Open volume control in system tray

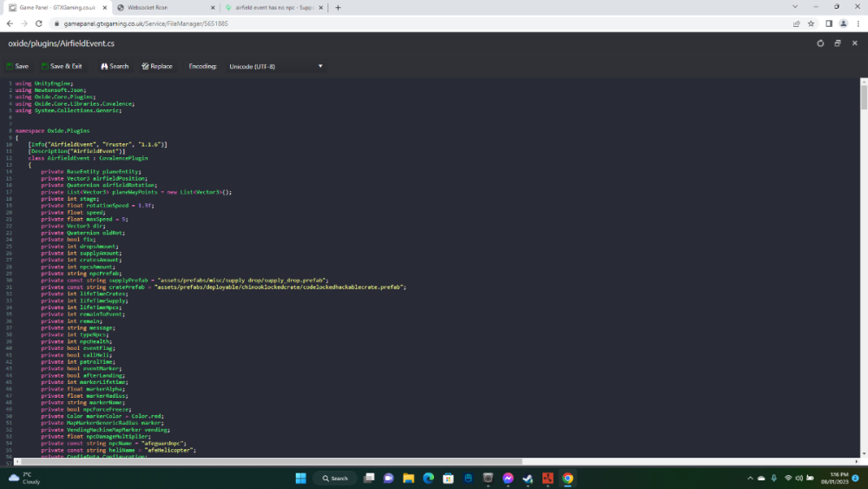(799, 478)
